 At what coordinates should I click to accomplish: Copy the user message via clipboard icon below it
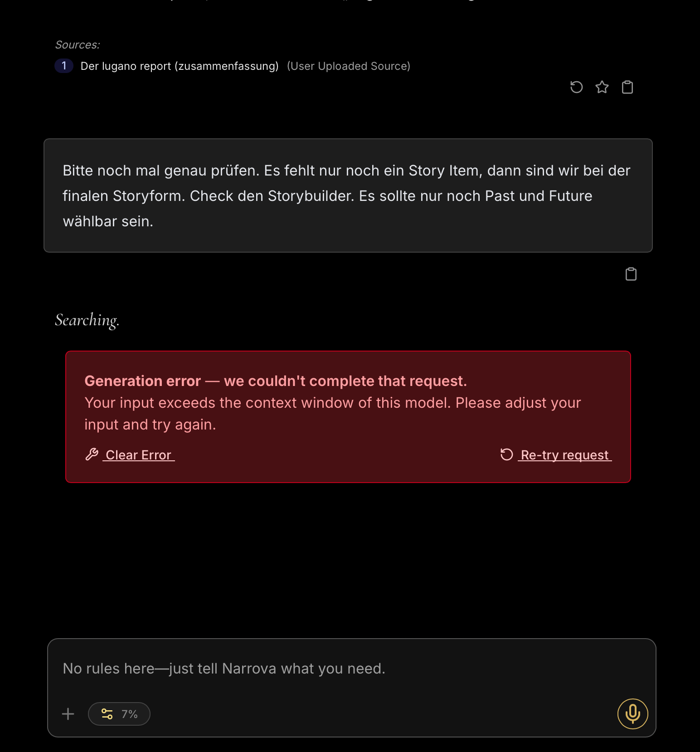pos(631,274)
